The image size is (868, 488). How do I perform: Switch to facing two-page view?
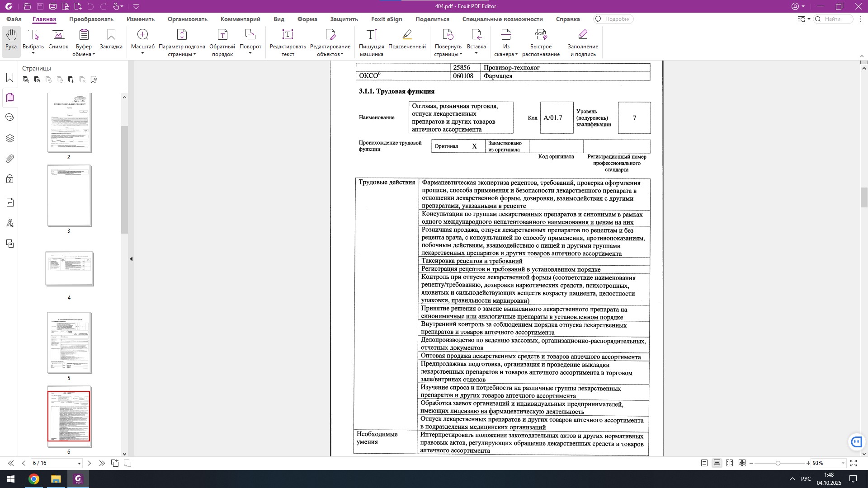click(x=730, y=463)
